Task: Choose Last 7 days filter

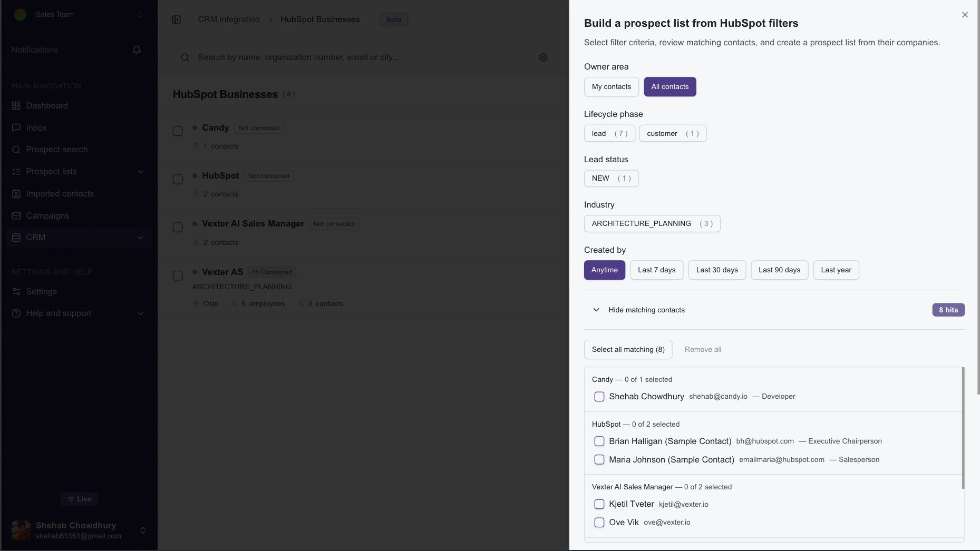Action: point(657,270)
